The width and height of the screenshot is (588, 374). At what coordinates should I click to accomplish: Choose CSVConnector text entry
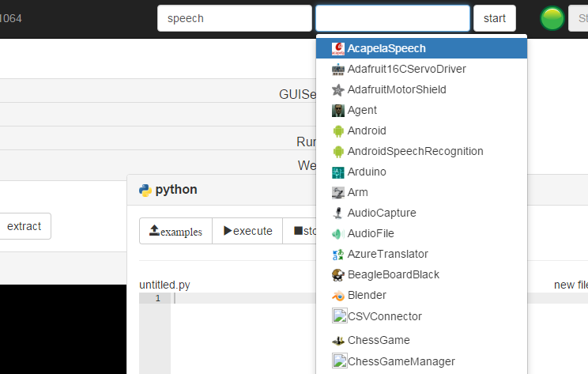point(385,316)
